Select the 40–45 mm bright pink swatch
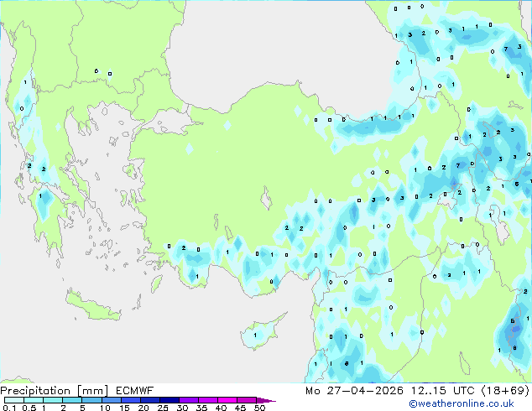This screenshot has height=411, width=532. click(x=227, y=400)
